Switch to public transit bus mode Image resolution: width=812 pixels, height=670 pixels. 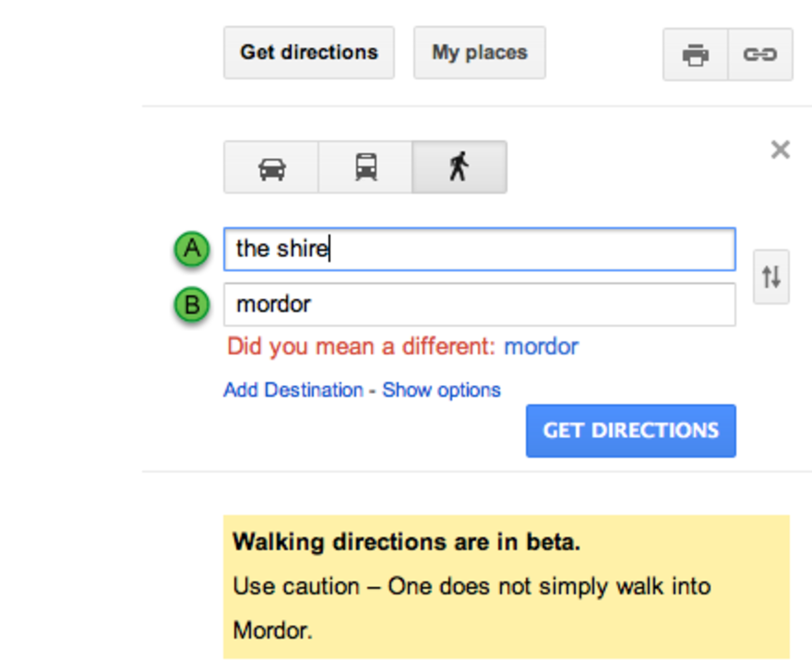365,168
